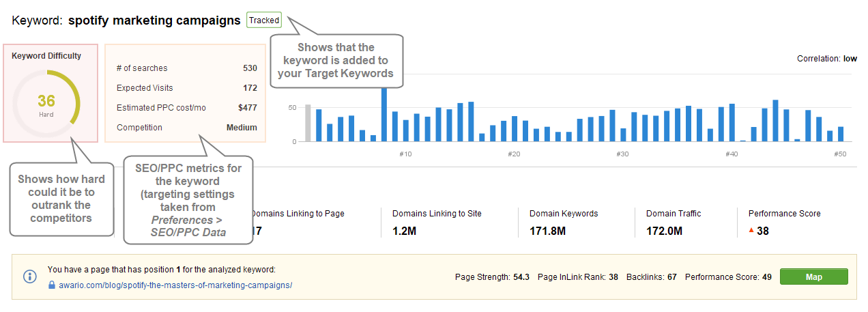Select the grey first bar in chart

(x=308, y=123)
